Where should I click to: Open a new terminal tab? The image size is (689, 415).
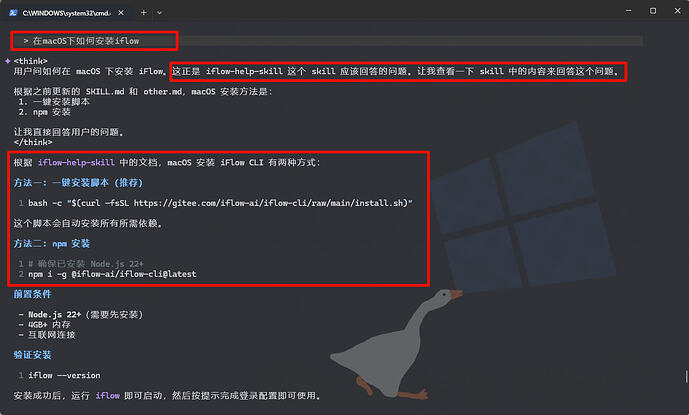click(143, 11)
